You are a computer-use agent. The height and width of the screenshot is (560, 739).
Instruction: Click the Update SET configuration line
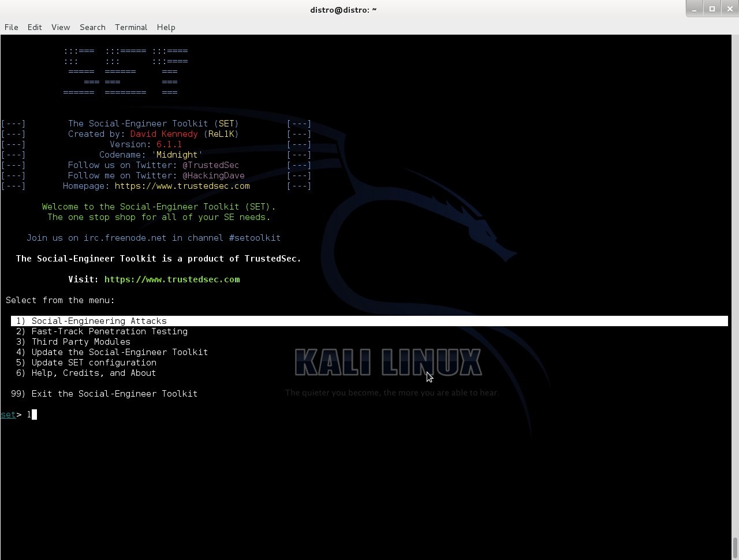86,363
